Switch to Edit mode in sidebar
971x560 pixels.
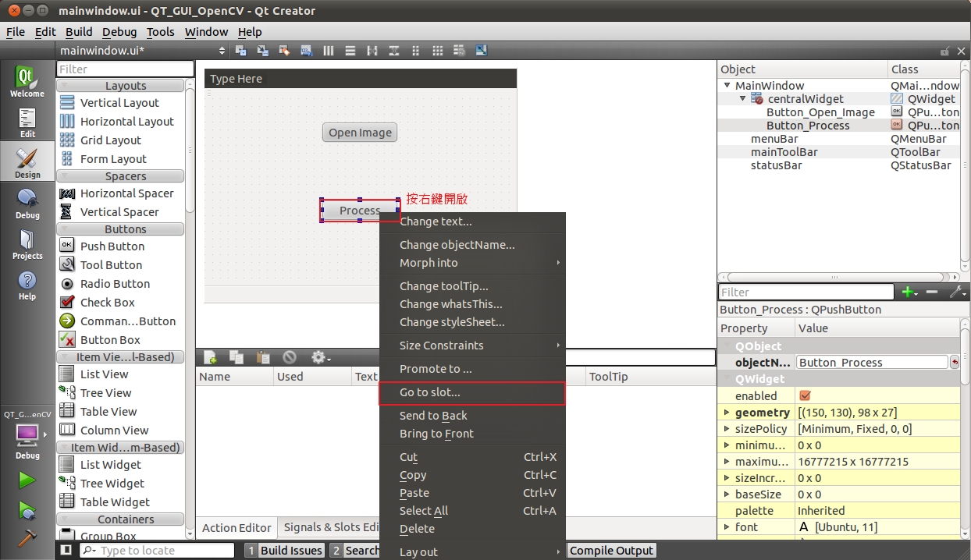pyautogui.click(x=27, y=122)
